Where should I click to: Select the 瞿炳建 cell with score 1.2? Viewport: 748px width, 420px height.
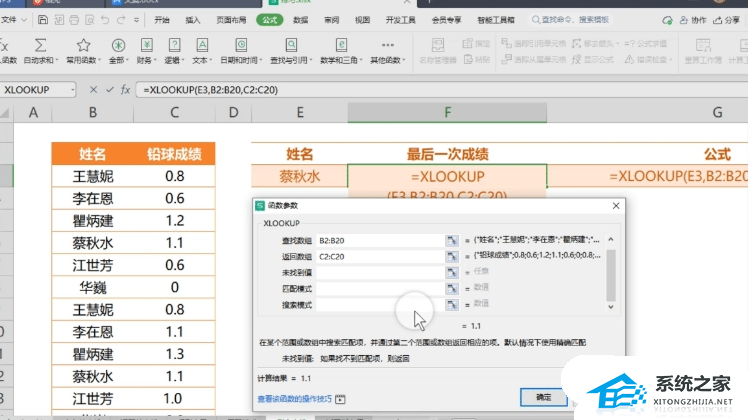[x=93, y=221]
